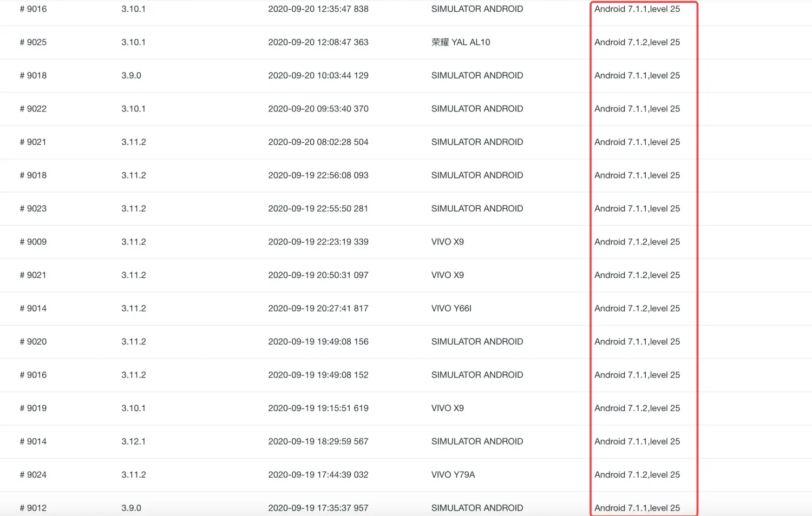Click version 3.10.1 in the # 9019 row

[x=134, y=408]
